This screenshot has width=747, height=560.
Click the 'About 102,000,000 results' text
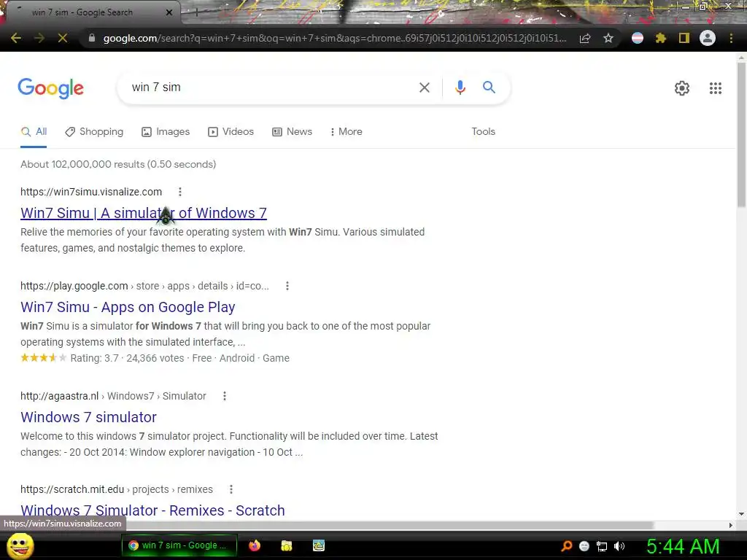tap(118, 164)
